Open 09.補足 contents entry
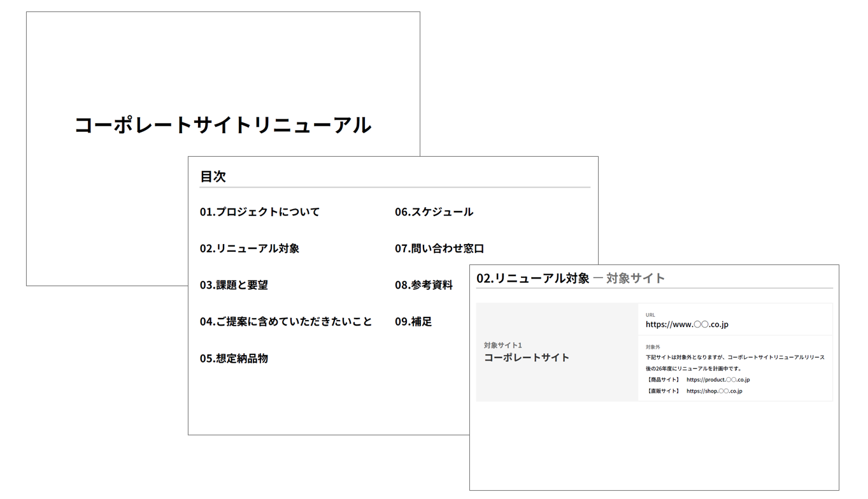This screenshot has width=868, height=499. (413, 322)
